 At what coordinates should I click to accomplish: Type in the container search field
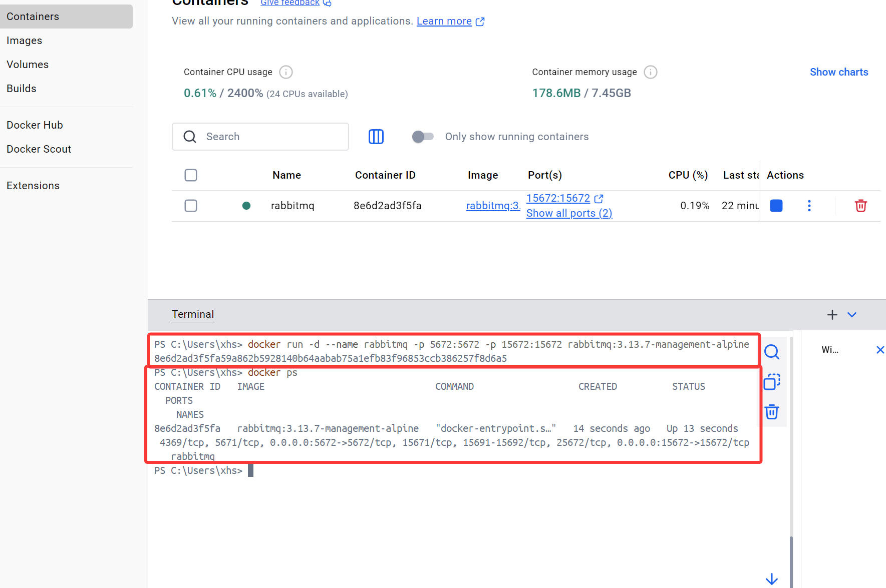260,136
